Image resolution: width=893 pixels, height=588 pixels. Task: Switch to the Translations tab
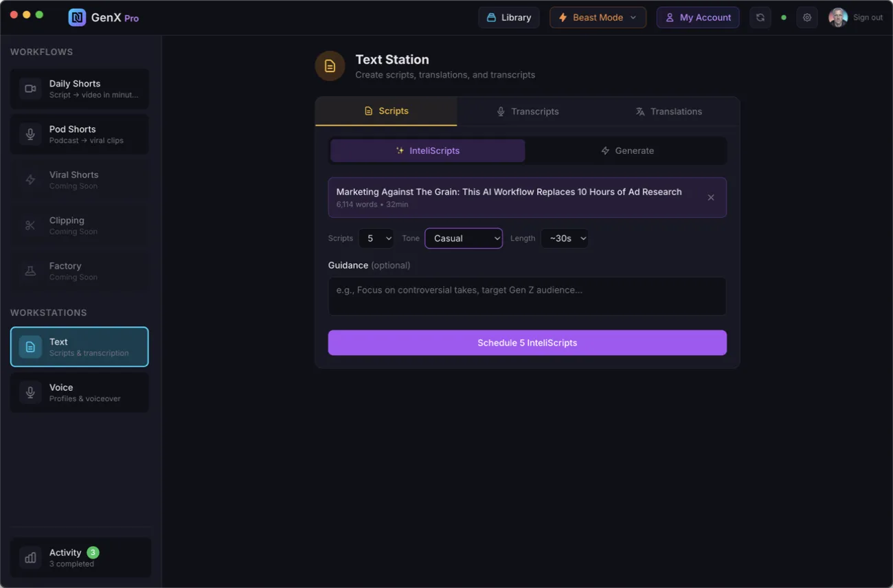[x=668, y=111]
